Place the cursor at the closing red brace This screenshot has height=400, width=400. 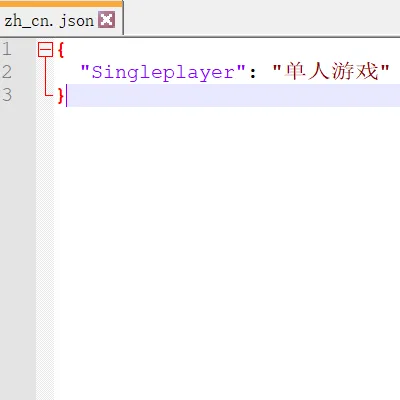coord(60,95)
